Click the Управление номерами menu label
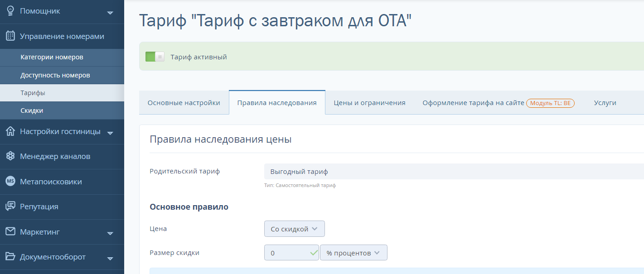 tap(62, 36)
